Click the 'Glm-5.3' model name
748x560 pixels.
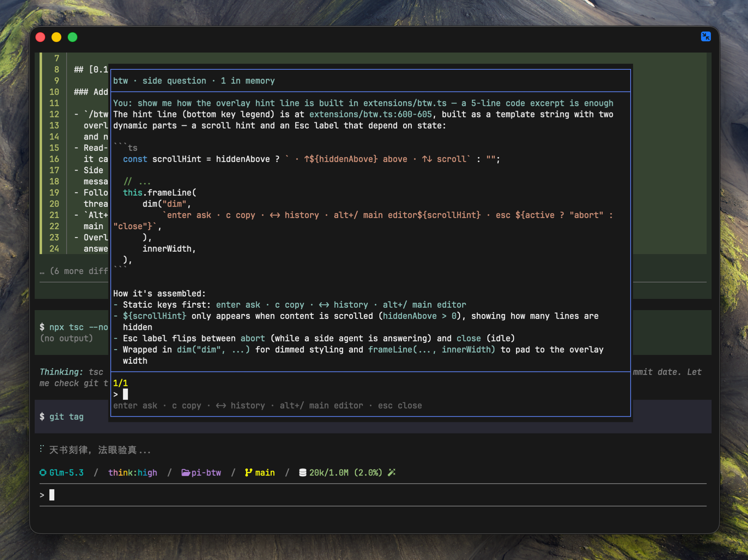click(x=66, y=472)
